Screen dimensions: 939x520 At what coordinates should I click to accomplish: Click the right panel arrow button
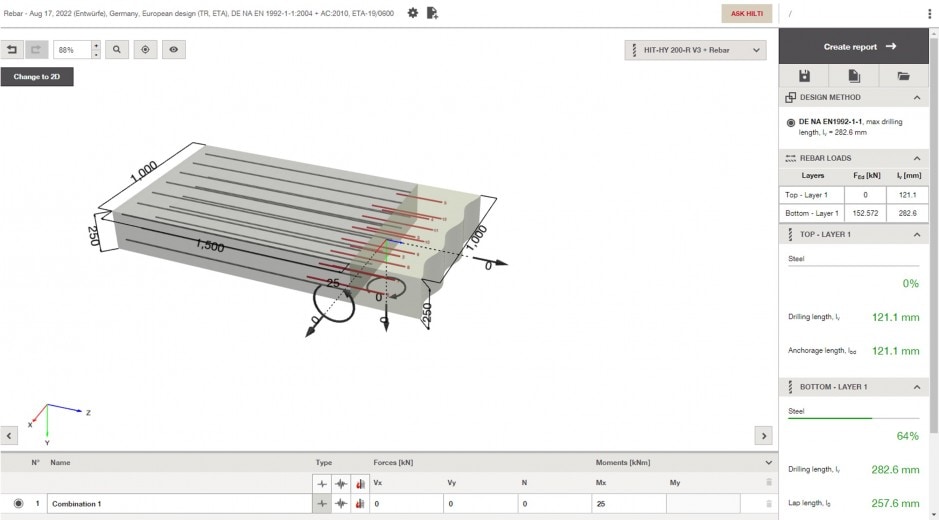tap(764, 436)
